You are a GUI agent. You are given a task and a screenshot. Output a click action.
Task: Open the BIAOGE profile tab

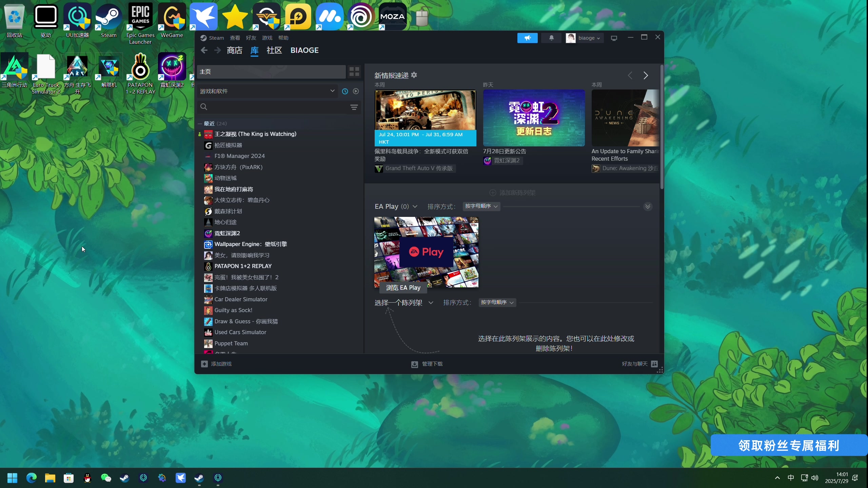click(304, 50)
